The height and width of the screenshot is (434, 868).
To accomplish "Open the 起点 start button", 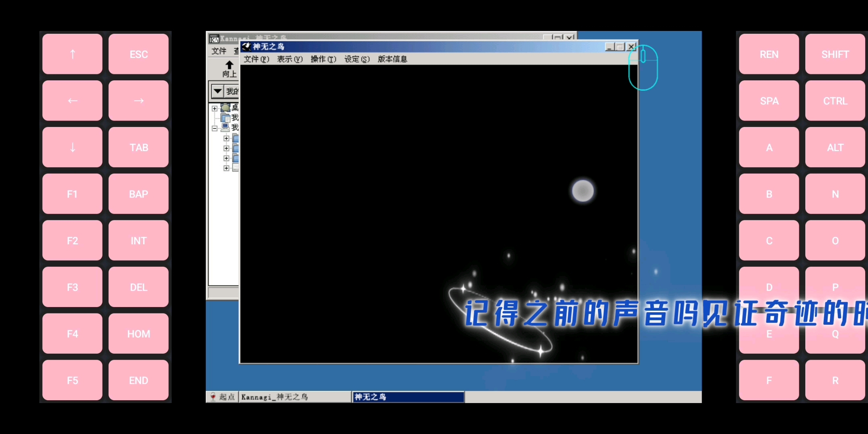I will point(223,397).
